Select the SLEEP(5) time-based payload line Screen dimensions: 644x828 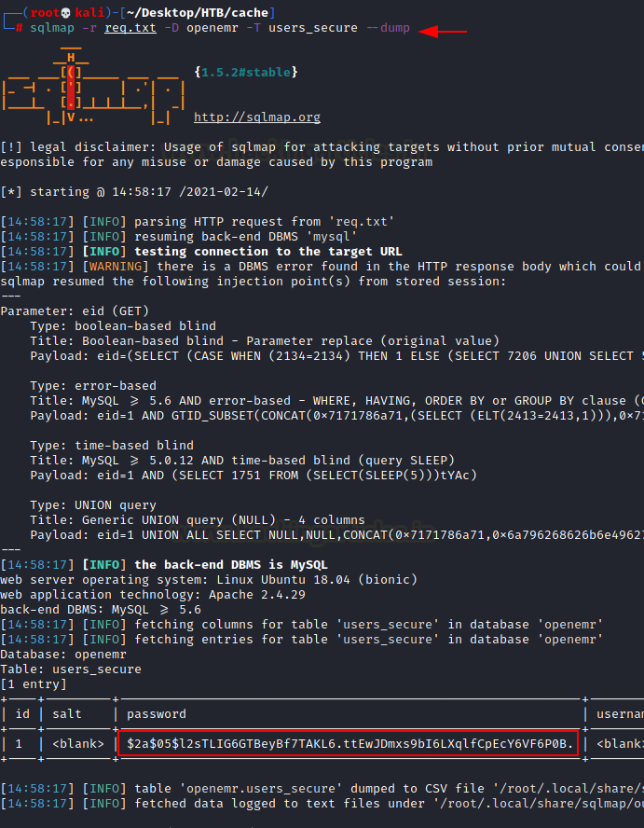pyautogui.click(x=253, y=476)
